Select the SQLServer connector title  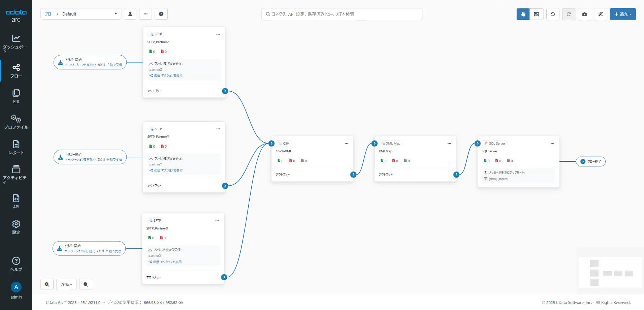click(489, 151)
